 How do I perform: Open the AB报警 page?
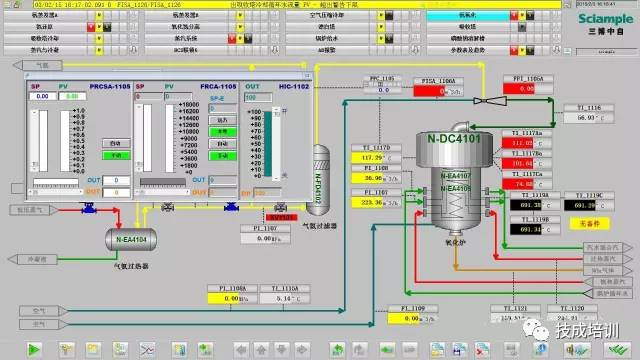pyautogui.click(x=327, y=50)
